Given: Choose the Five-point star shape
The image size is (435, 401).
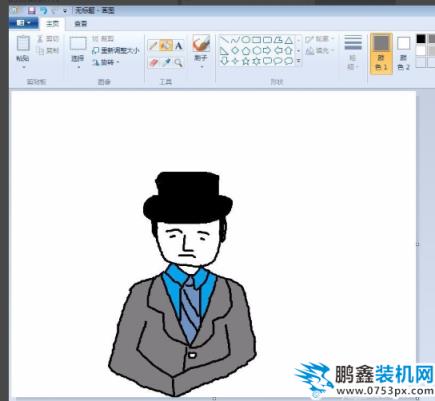Looking at the screenshot, I should click(246, 61).
